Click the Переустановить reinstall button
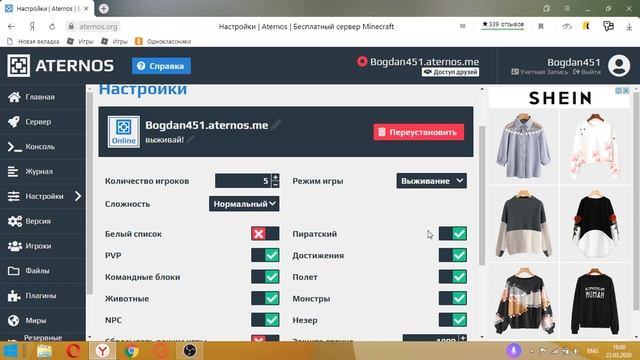The image size is (640, 360). tap(419, 132)
